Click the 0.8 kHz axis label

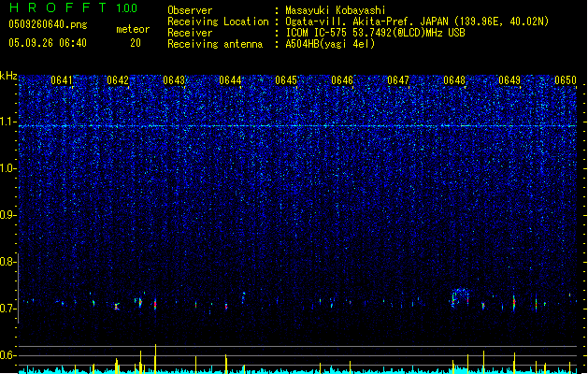7,262
